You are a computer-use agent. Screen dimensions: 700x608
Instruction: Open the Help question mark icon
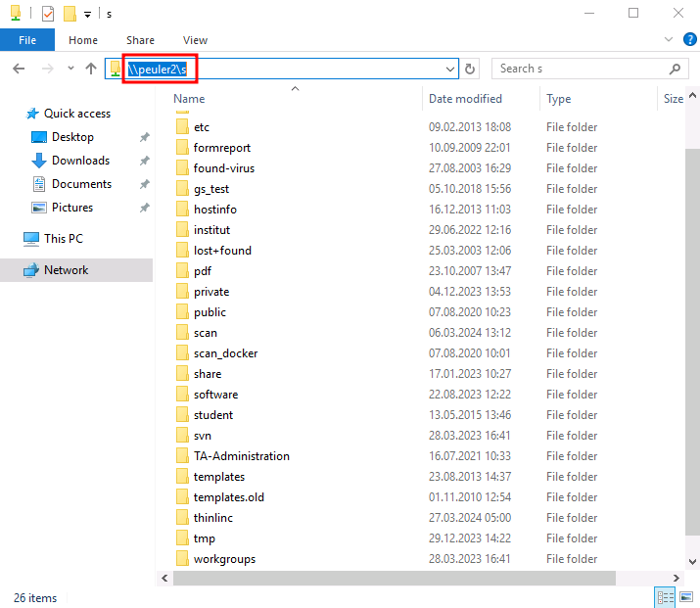point(690,39)
